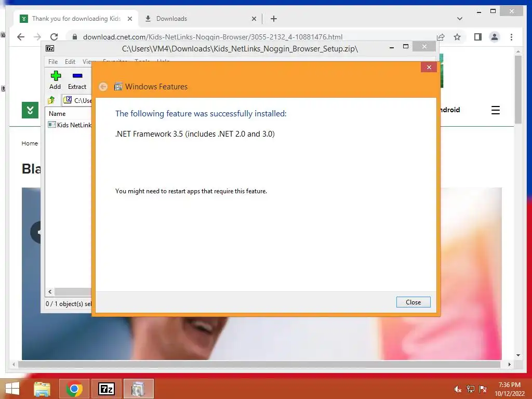Viewport: 532px width, 399px height.
Task: Click the Chrome vertical scrollbar
Action: (518, 89)
